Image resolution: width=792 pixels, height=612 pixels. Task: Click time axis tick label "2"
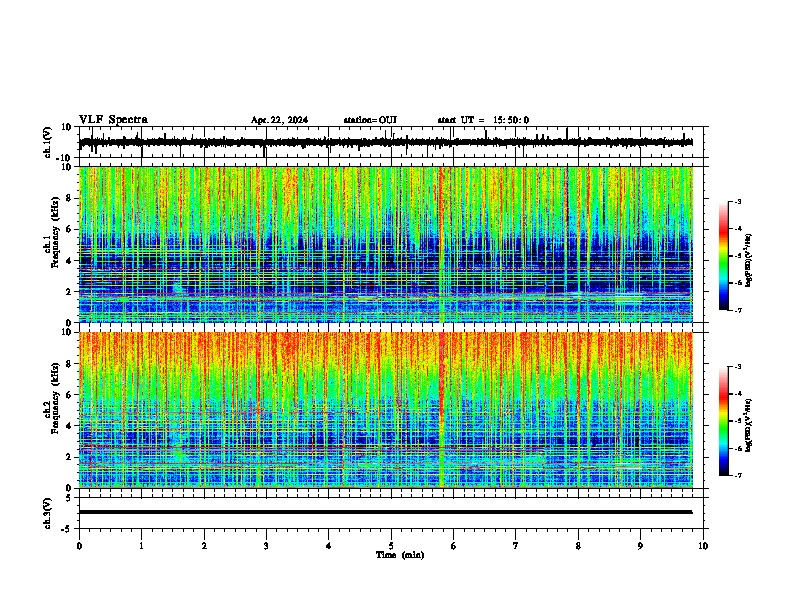point(204,546)
